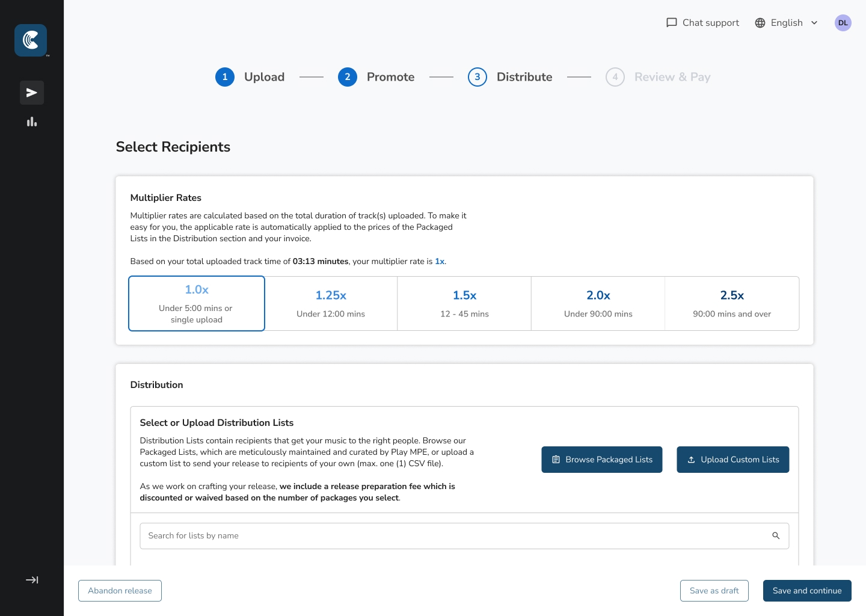Focus the Search for lists by name field
The image size is (866, 616).
click(457, 536)
